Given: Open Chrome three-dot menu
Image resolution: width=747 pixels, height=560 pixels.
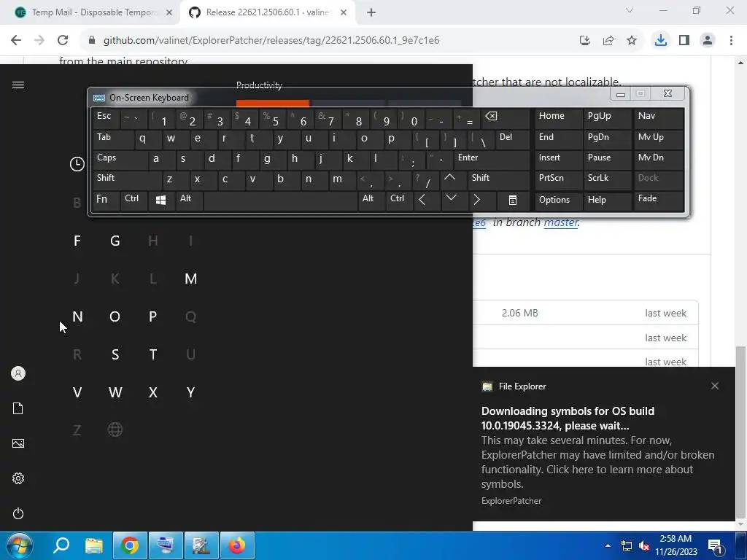Looking at the screenshot, I should coord(731,40).
